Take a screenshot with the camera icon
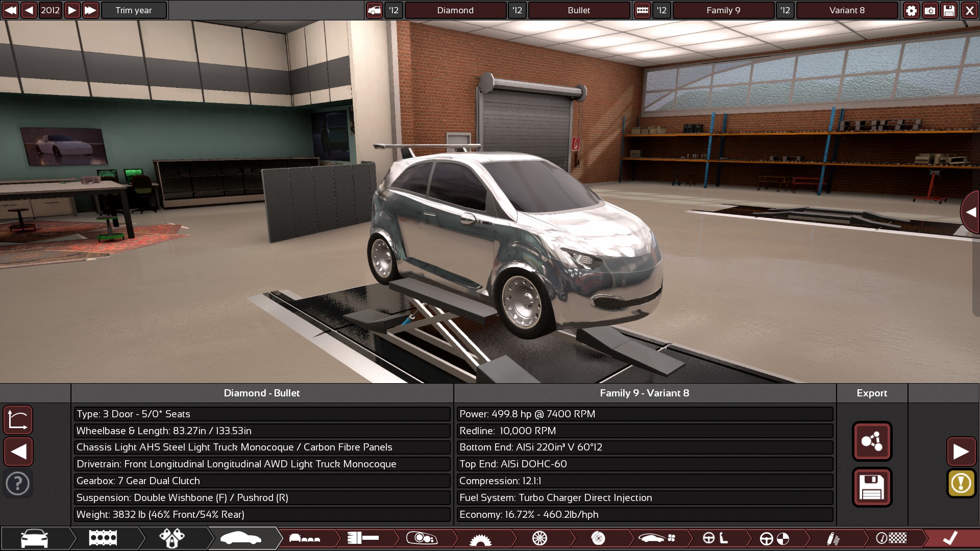This screenshot has width=980, height=551. click(930, 10)
